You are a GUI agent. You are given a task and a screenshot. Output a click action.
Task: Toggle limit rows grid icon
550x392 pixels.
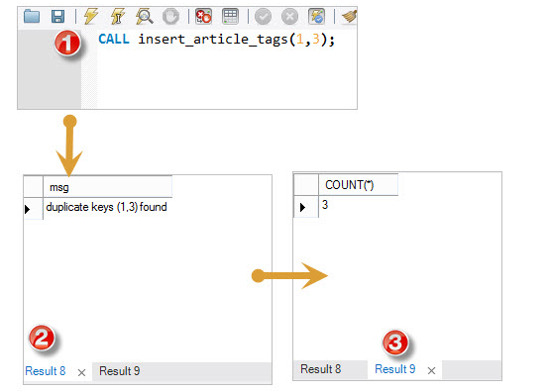pos(231,17)
